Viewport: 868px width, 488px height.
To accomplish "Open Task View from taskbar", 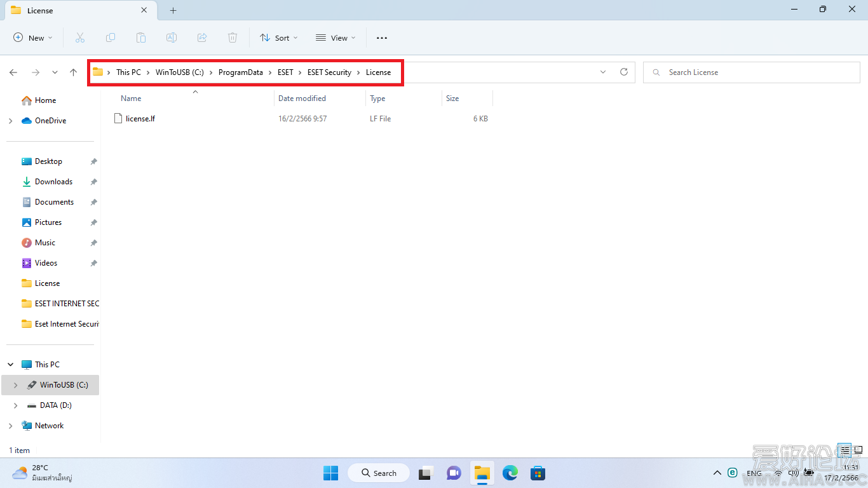I will 425,473.
